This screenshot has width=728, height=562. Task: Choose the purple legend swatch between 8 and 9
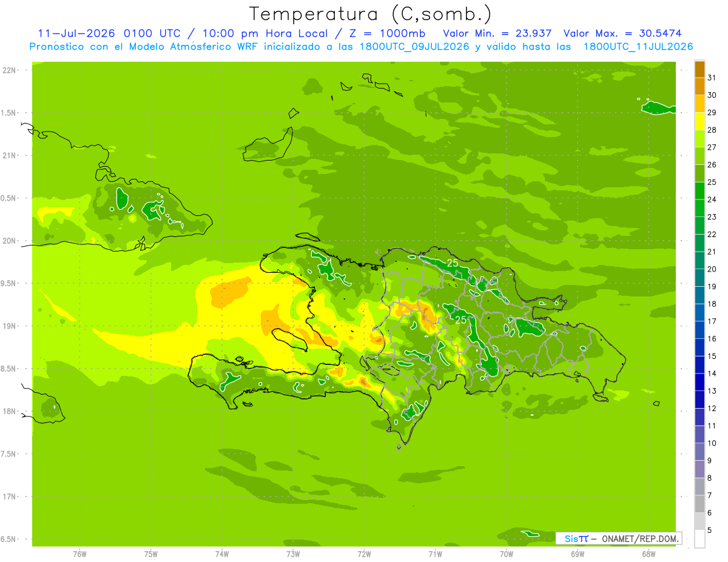[699, 469]
